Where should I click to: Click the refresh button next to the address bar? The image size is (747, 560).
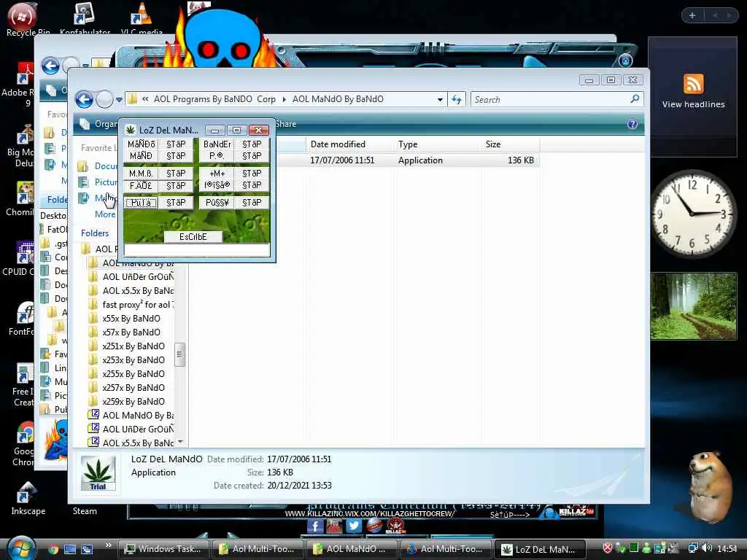[x=457, y=99]
